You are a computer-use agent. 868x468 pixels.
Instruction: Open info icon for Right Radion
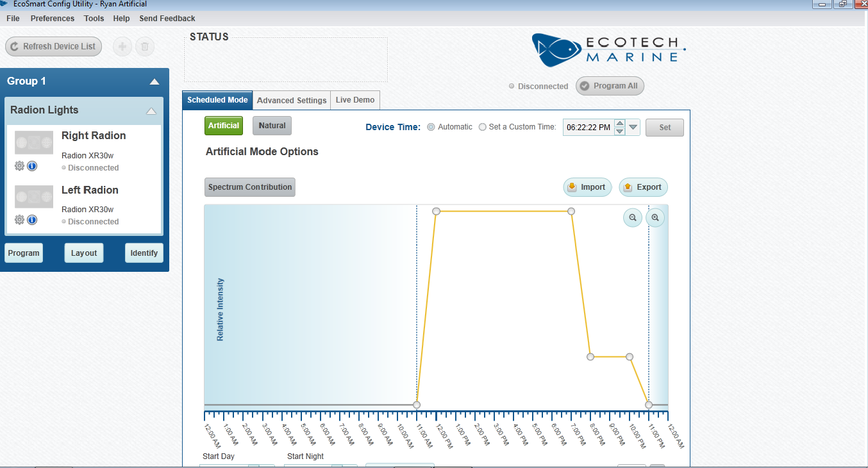coord(32,166)
